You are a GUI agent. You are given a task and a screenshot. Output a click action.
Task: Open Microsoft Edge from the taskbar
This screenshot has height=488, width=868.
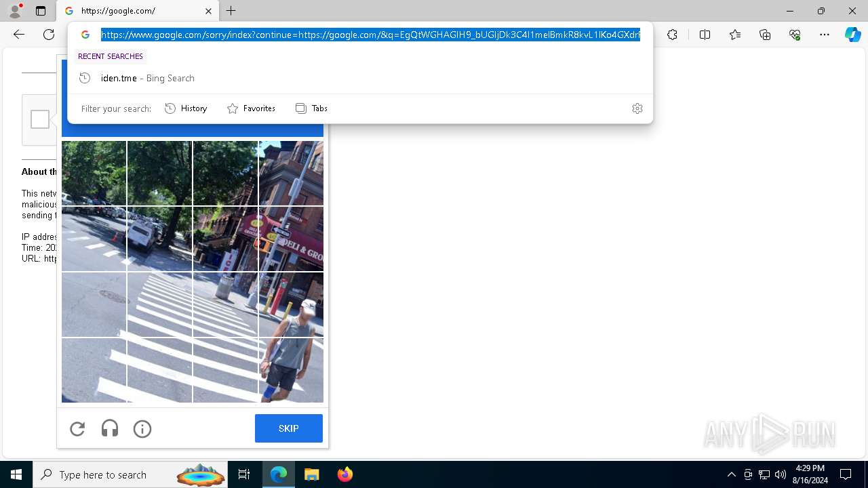(x=279, y=474)
